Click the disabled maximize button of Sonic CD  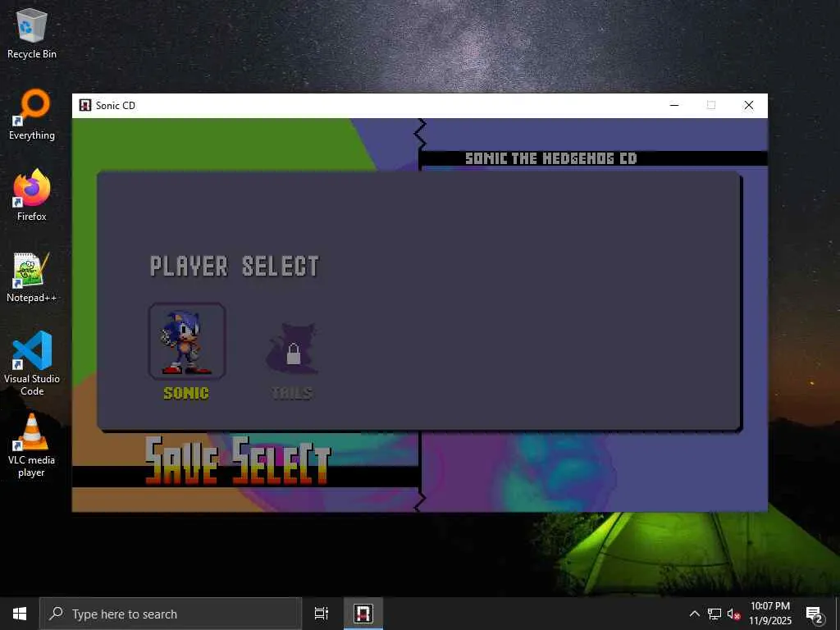tap(711, 105)
